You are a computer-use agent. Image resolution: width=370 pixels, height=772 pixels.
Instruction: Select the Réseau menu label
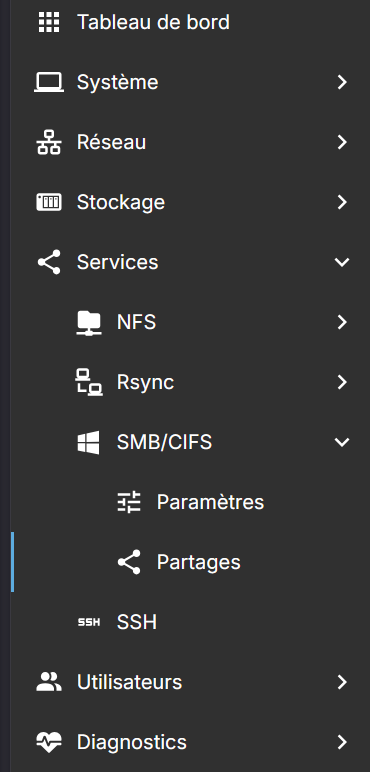pyautogui.click(x=112, y=142)
